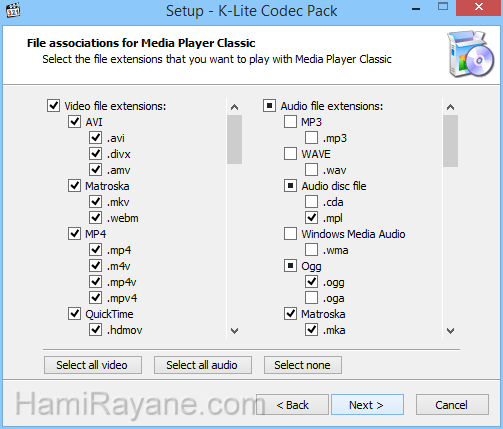The height and width of the screenshot is (429, 503).
Task: Check the .wav extension checkbox
Action: point(312,169)
